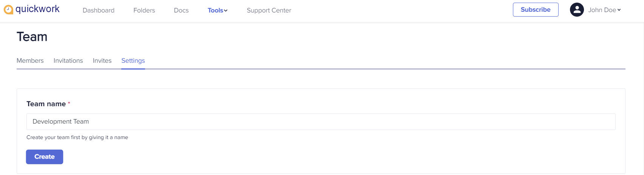Open the Invitations tab
Screen dimensions: 644x175
[68, 60]
